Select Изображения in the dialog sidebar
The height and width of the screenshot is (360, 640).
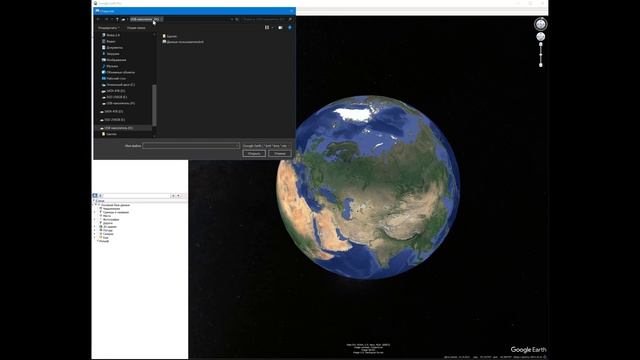coord(113,60)
